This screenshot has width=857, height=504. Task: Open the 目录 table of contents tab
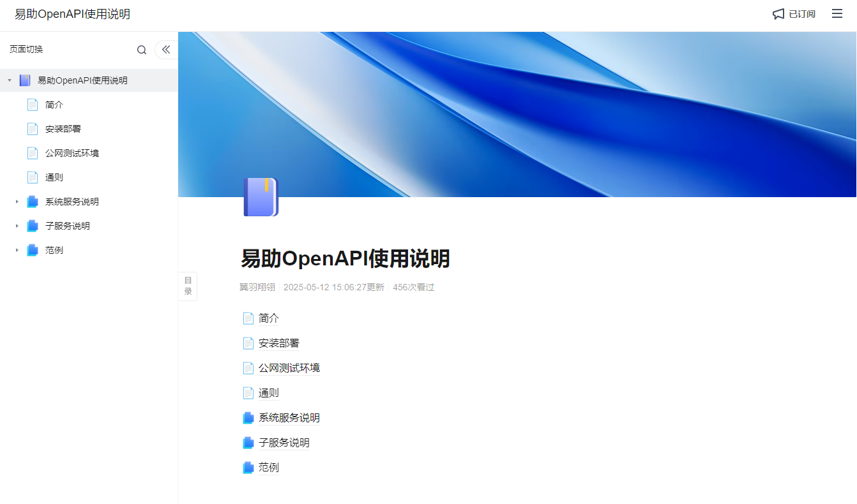coord(188,286)
